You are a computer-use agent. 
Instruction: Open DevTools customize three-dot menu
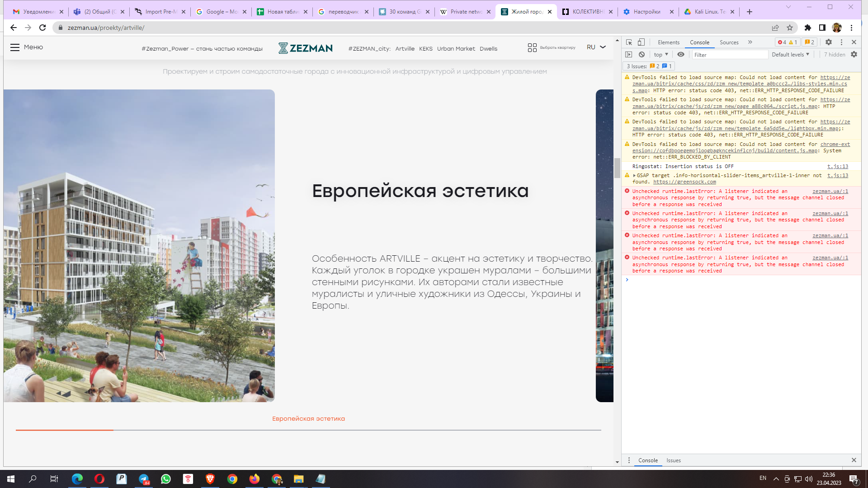[x=841, y=42]
